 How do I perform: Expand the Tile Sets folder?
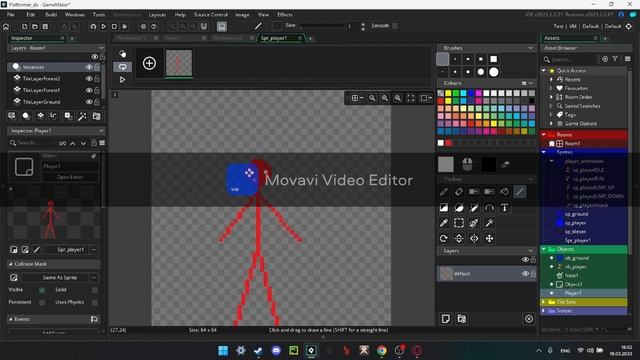pyautogui.click(x=544, y=302)
